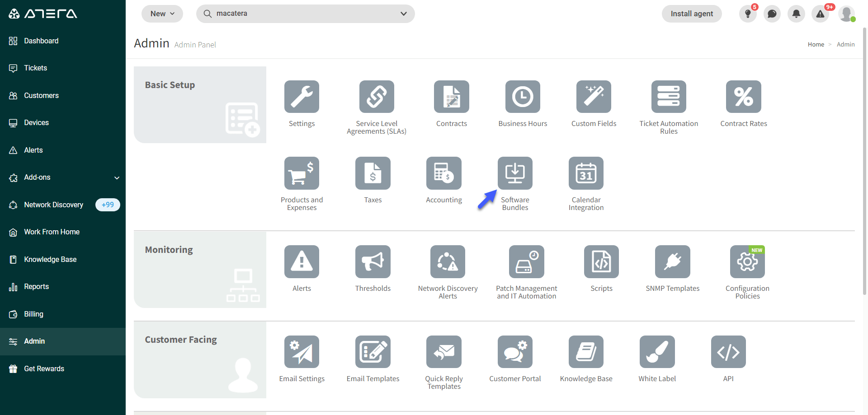Viewport: 868px width, 415px height.
Task: Open the Tickets sidebar menu item
Action: coord(35,68)
